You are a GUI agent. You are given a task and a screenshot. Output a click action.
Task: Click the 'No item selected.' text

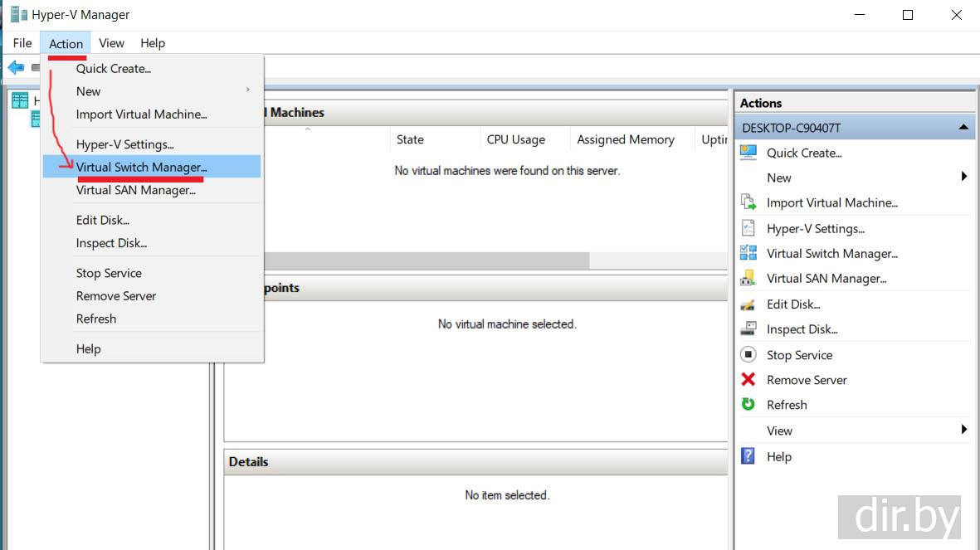[x=507, y=495]
